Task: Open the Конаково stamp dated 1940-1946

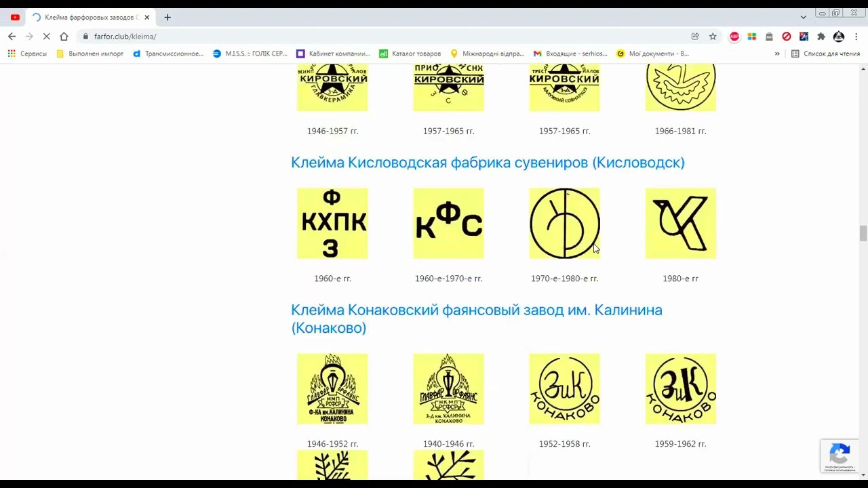Action: point(448,389)
